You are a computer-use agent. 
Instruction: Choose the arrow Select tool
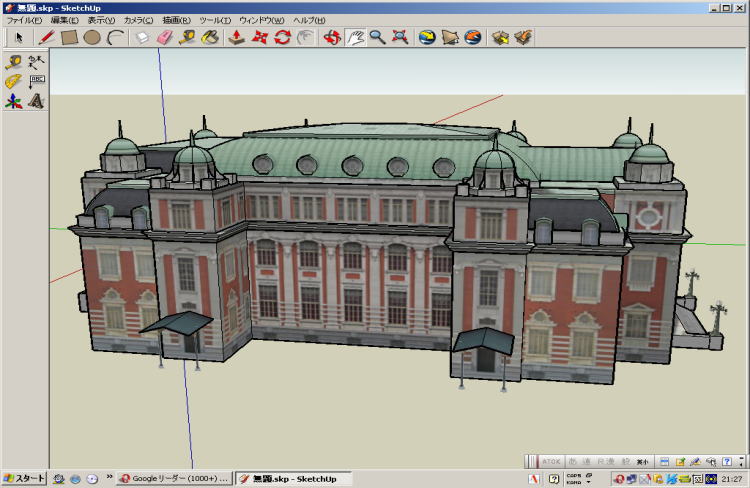pos(18,38)
